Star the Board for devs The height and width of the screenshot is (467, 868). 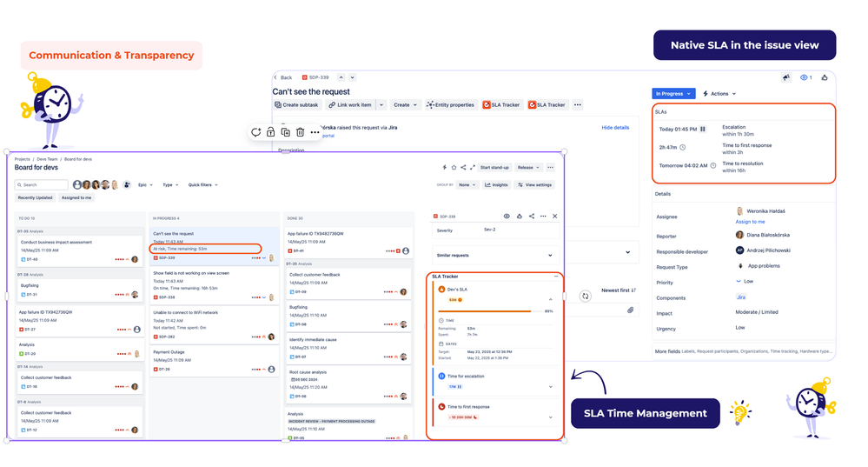point(454,167)
